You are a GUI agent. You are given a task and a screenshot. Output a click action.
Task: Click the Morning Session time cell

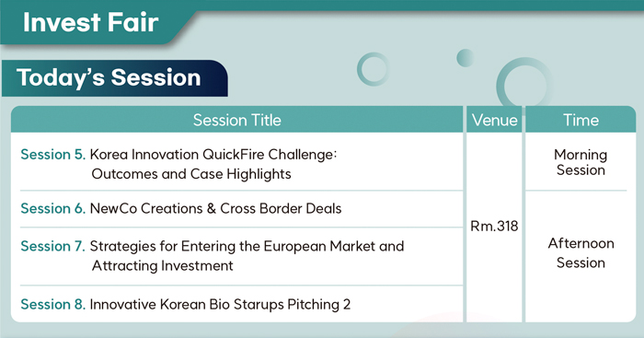(x=581, y=162)
